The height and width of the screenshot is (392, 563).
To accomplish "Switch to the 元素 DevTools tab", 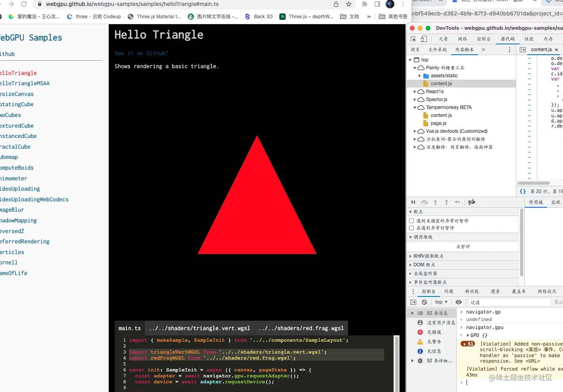I will pyautogui.click(x=443, y=39).
